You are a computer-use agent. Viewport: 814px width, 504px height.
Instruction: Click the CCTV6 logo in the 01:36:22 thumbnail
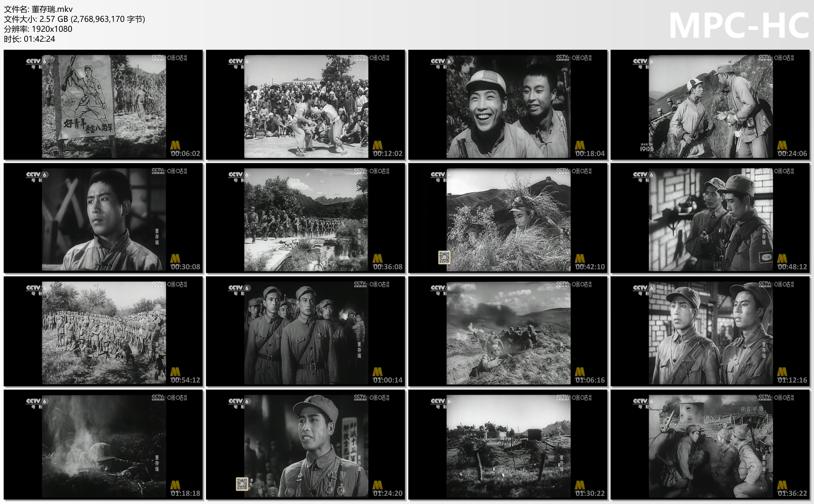tap(643, 402)
